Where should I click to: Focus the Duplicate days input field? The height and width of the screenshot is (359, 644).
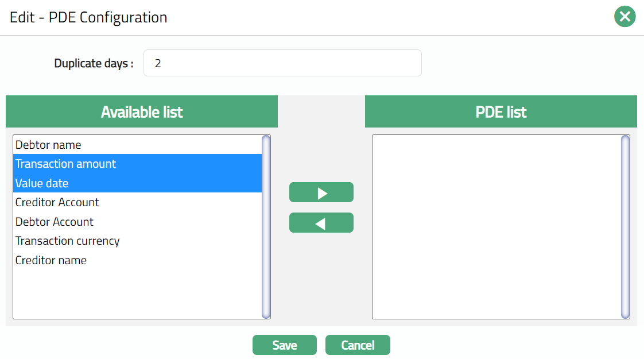point(282,63)
